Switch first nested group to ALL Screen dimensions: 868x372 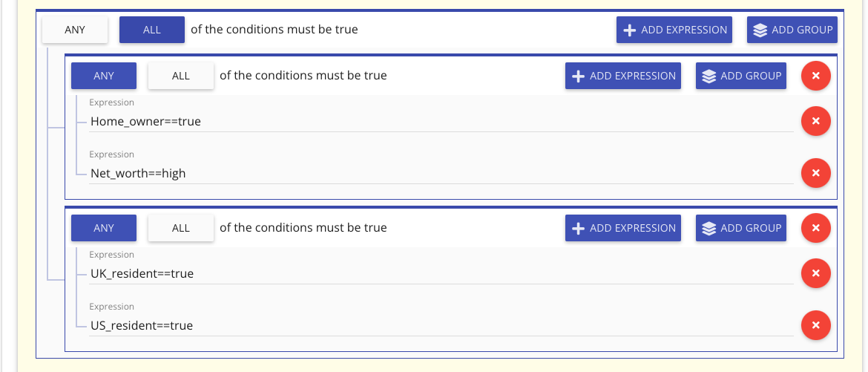pos(181,76)
